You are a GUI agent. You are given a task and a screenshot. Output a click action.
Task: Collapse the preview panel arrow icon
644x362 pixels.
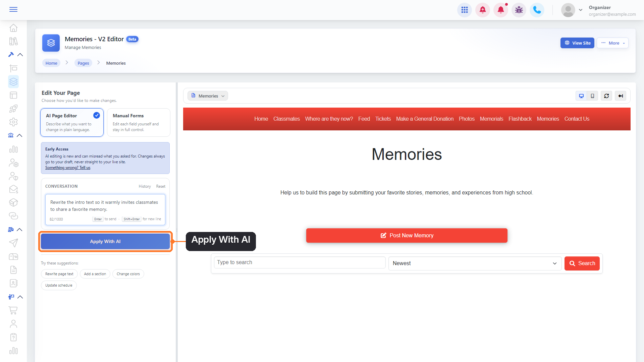pyautogui.click(x=621, y=96)
